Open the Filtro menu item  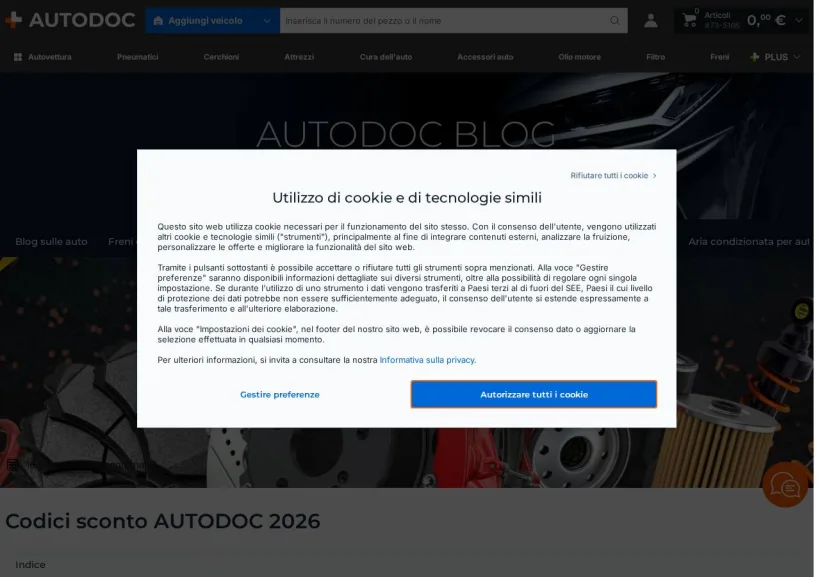coord(655,57)
